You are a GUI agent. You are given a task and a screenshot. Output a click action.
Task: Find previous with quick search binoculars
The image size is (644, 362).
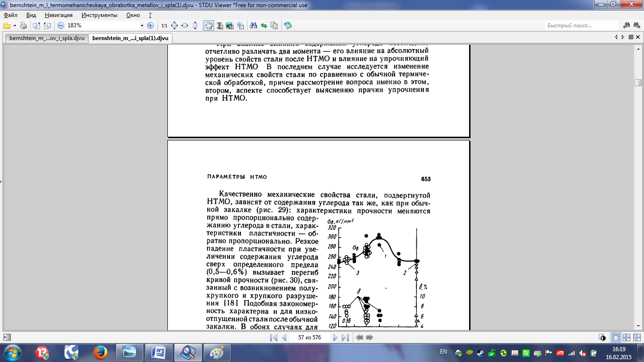[x=627, y=25]
